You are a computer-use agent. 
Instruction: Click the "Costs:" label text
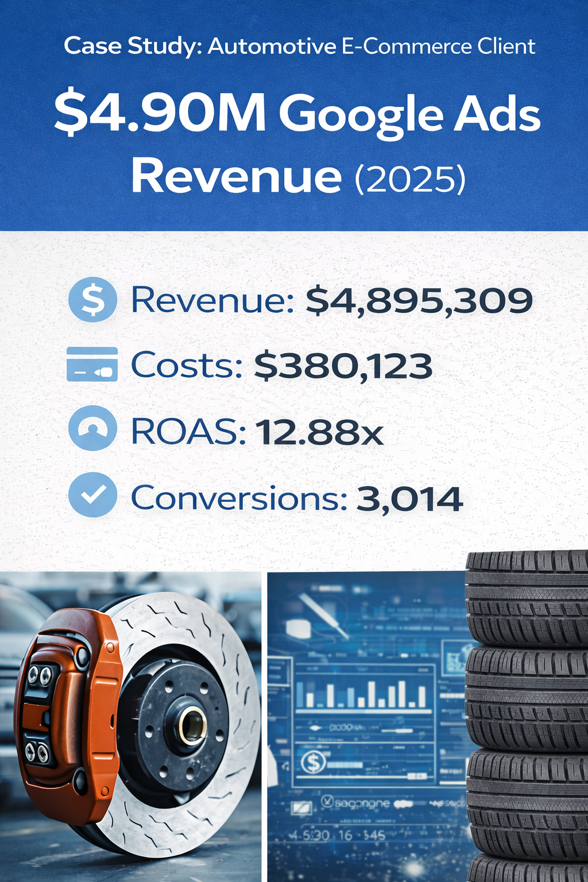pyautogui.click(x=187, y=366)
